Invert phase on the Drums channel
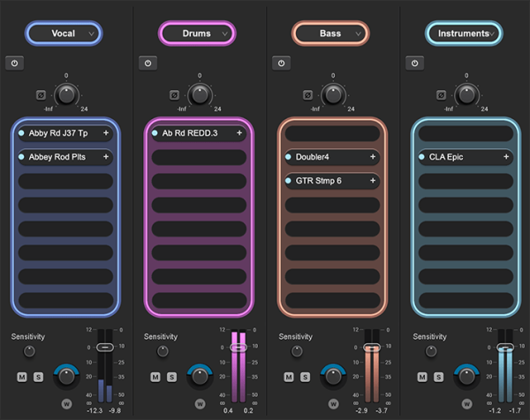Image resolution: width=530 pixels, height=420 pixels. tap(174, 95)
